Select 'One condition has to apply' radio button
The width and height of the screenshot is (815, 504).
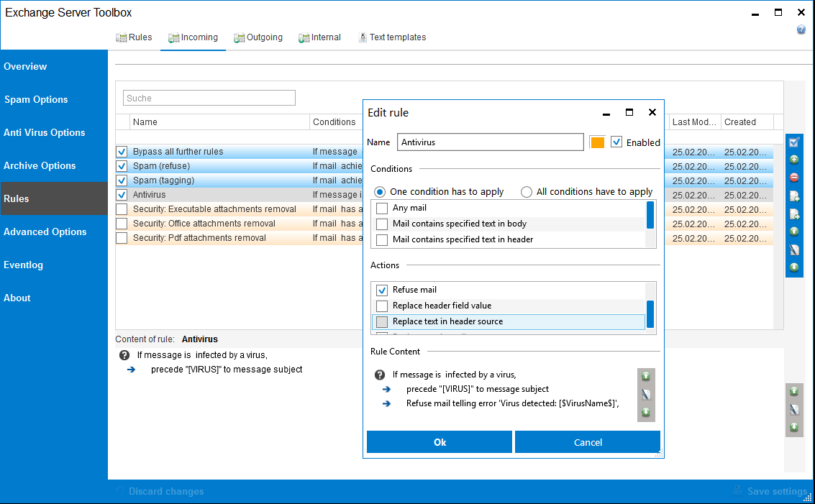click(380, 192)
